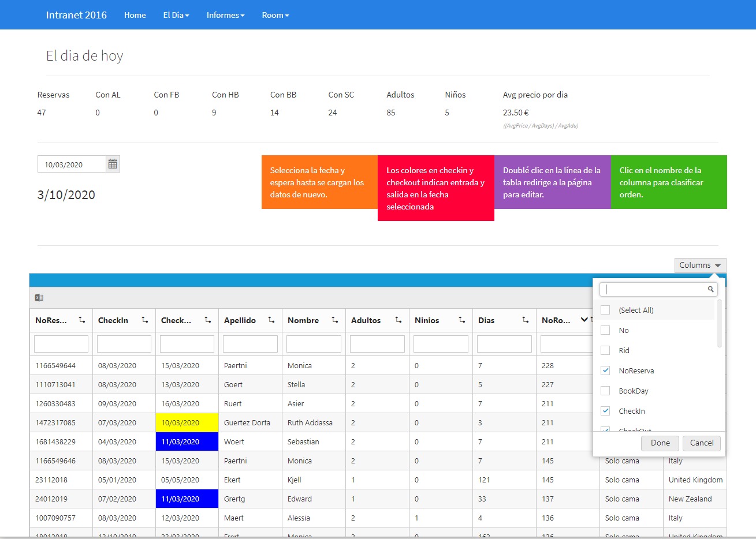Enable the BookDay column checkbox
756x539 pixels.
[605, 391]
